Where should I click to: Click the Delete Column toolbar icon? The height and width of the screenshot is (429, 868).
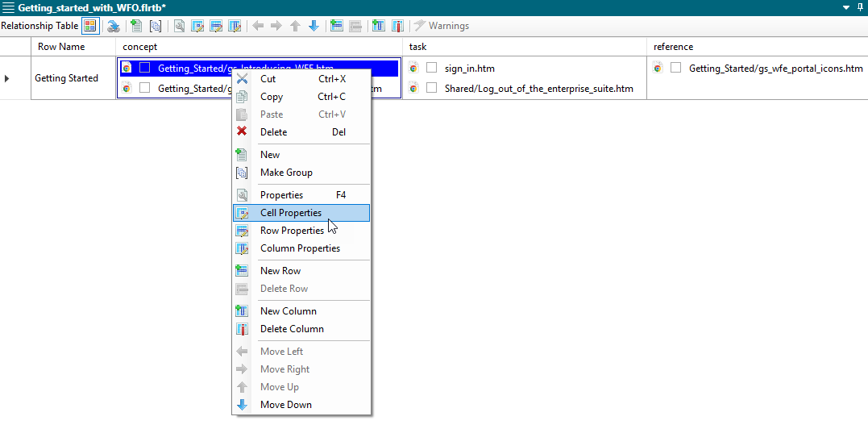point(397,26)
